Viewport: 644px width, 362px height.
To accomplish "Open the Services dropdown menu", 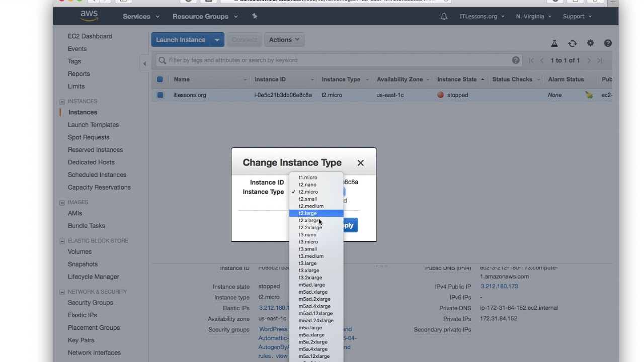I will click(141, 16).
